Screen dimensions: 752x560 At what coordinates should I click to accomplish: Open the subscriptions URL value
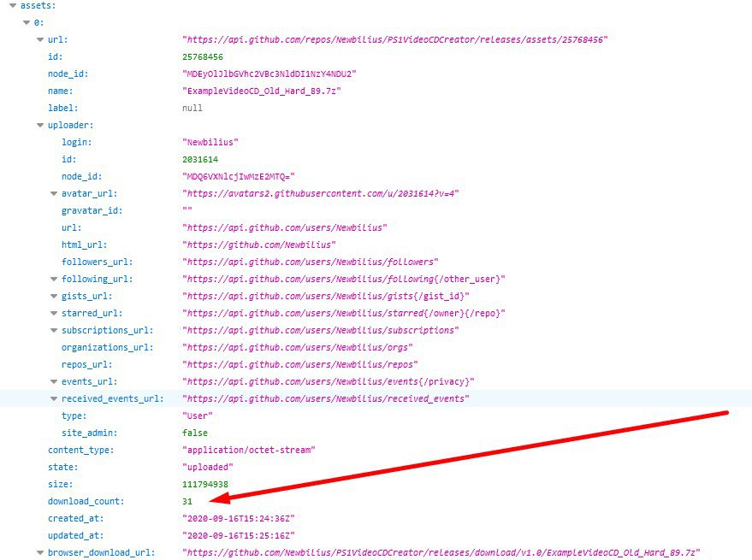(x=320, y=330)
